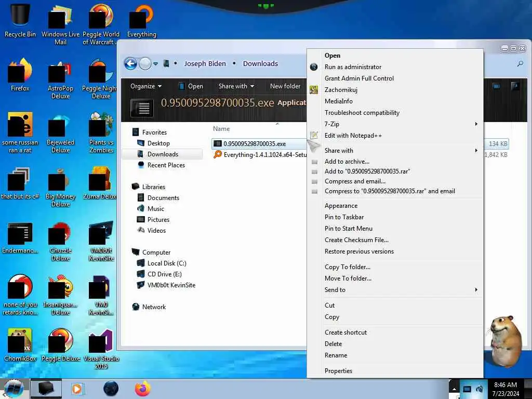Select the Everything-1.4.1.1024.x64-Setup file
The image size is (532, 399).
pyautogui.click(x=260, y=155)
